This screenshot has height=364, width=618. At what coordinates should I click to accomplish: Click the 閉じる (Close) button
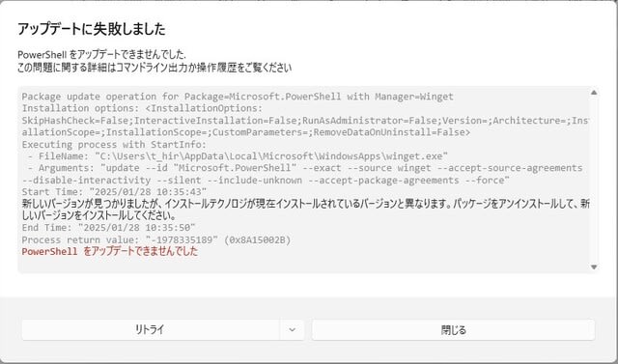click(x=453, y=330)
